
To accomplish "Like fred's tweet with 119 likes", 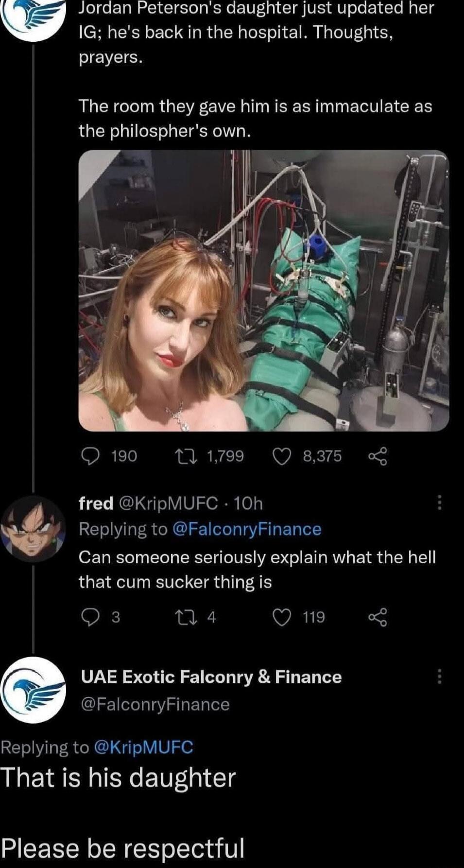I will [281, 617].
